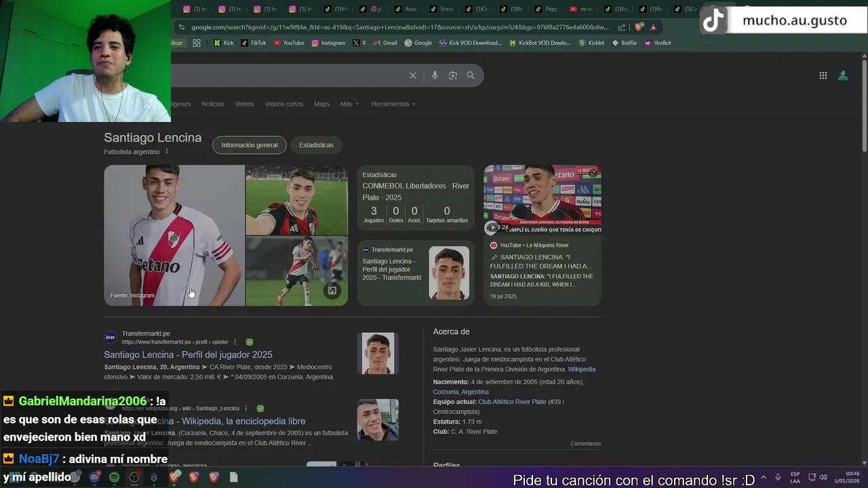868x488 pixels.
Task: Open options menu of Transfermarkt result
Action: click(x=235, y=342)
